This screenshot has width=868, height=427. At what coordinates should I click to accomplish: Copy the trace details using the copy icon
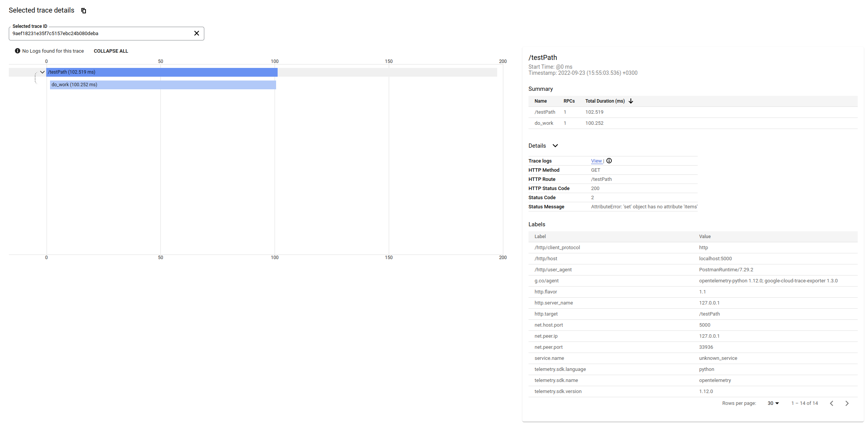(x=83, y=10)
